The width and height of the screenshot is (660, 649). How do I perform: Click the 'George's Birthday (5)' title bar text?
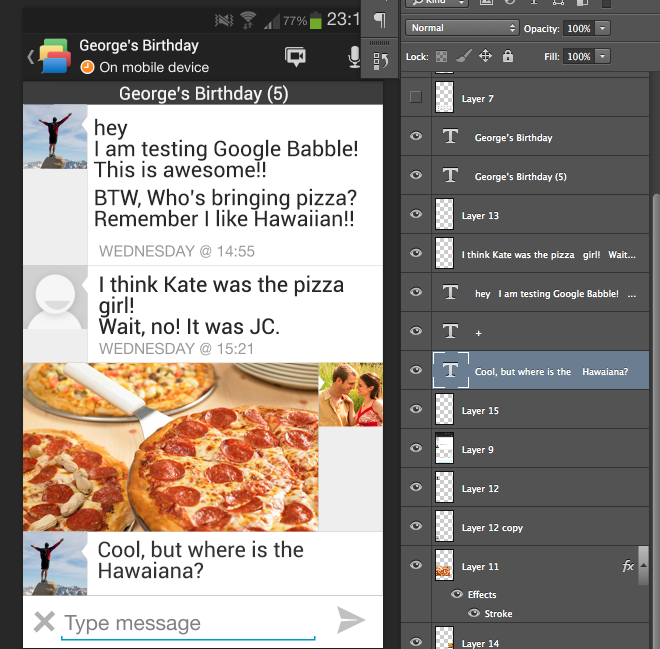pos(203,93)
